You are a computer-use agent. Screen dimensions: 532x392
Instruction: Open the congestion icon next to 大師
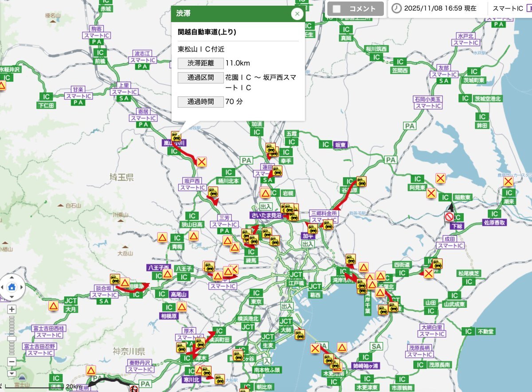(x=300, y=334)
